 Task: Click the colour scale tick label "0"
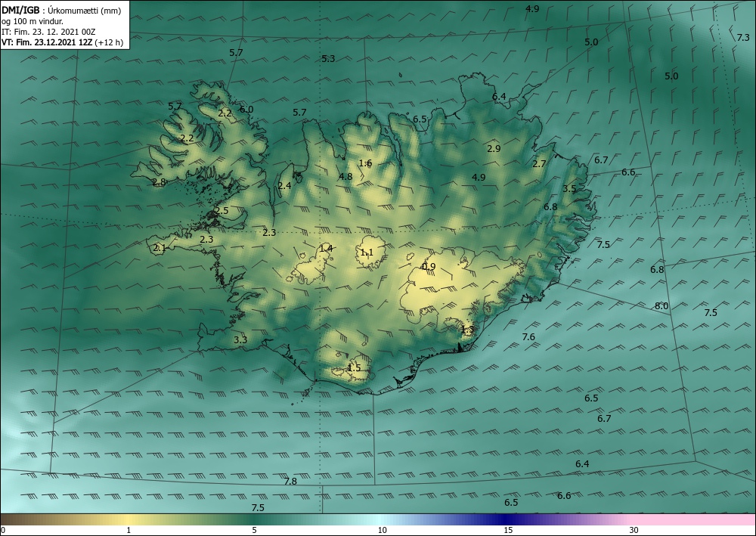3,531
